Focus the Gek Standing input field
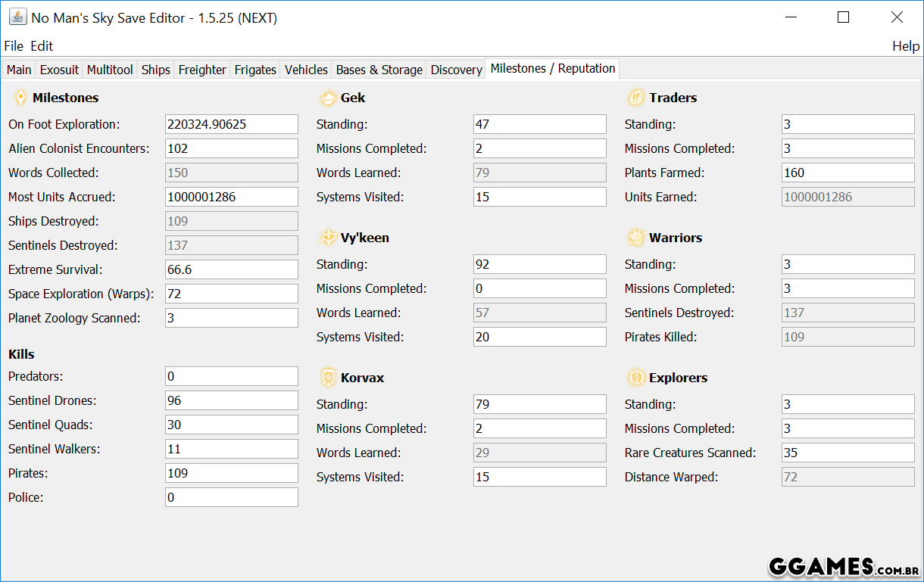 (x=539, y=124)
